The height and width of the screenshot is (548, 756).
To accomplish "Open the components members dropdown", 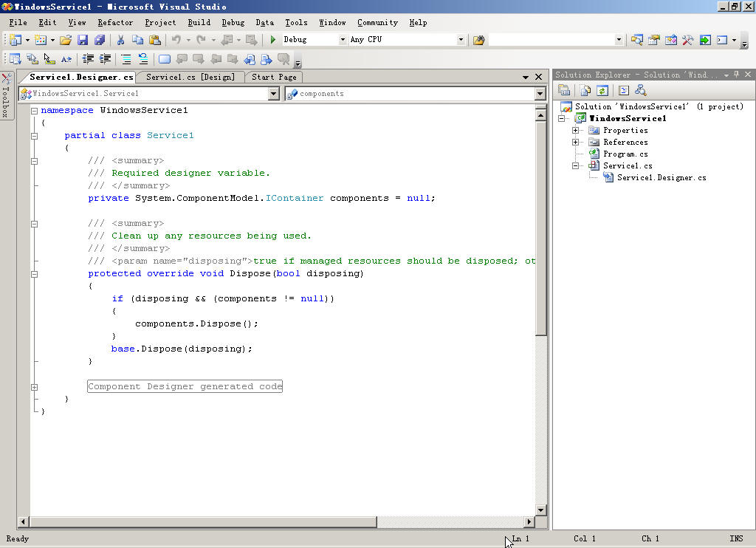I will [540, 94].
